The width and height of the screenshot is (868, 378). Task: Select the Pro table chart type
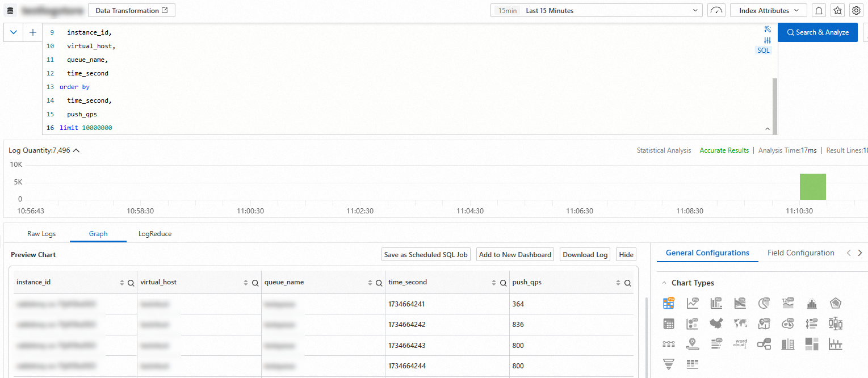[x=669, y=304]
